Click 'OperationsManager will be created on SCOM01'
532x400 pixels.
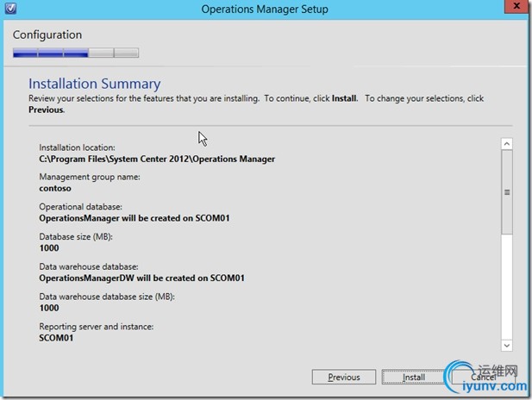(x=135, y=218)
